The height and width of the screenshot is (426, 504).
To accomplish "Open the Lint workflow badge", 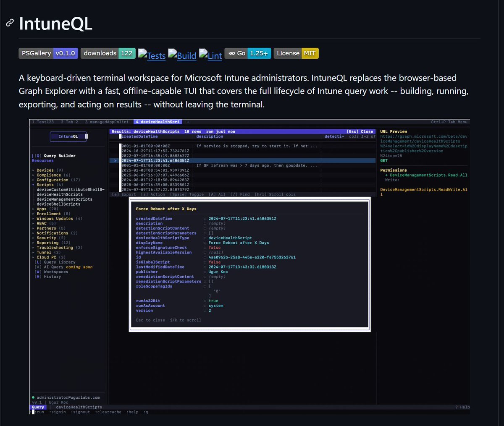I will (x=210, y=55).
